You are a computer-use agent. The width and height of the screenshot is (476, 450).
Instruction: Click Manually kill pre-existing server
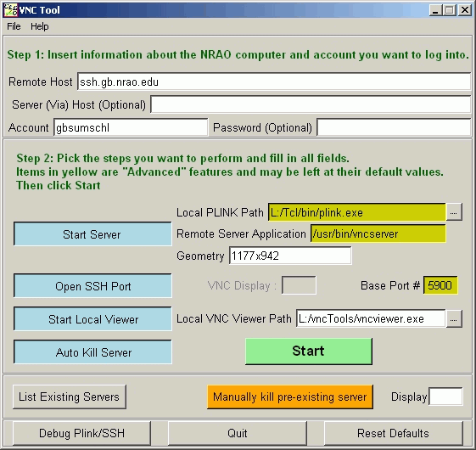[x=290, y=397]
